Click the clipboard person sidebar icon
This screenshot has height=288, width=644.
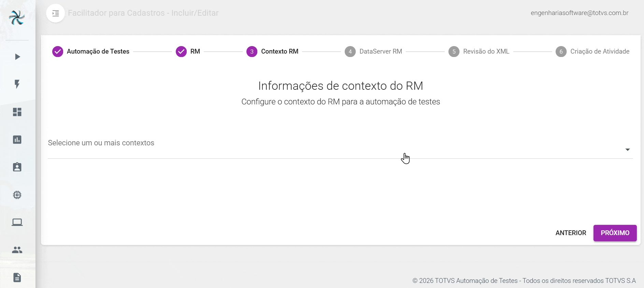[x=17, y=167]
